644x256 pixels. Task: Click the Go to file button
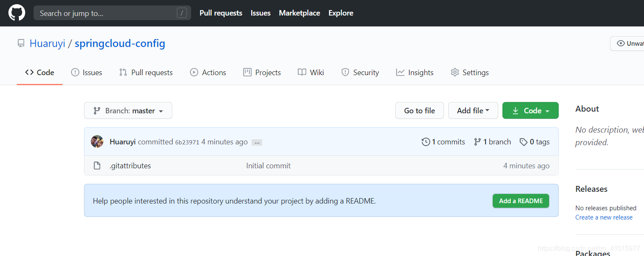(x=420, y=110)
